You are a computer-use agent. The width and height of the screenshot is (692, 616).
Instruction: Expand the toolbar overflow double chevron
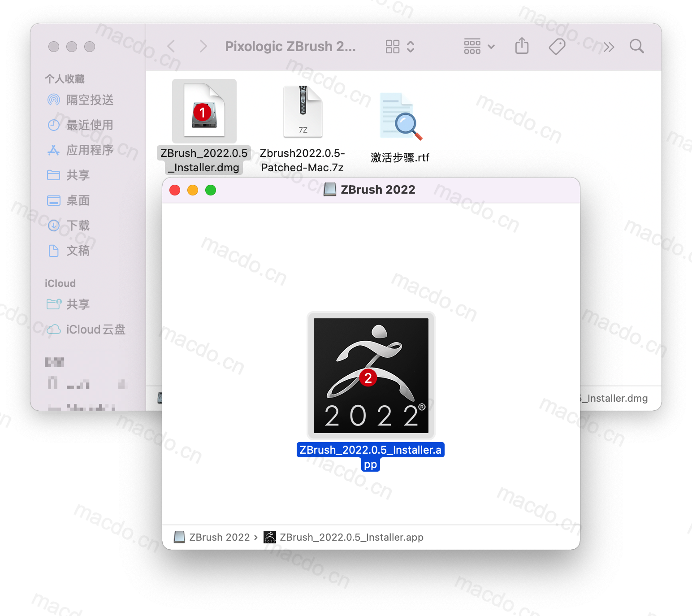pyautogui.click(x=609, y=47)
